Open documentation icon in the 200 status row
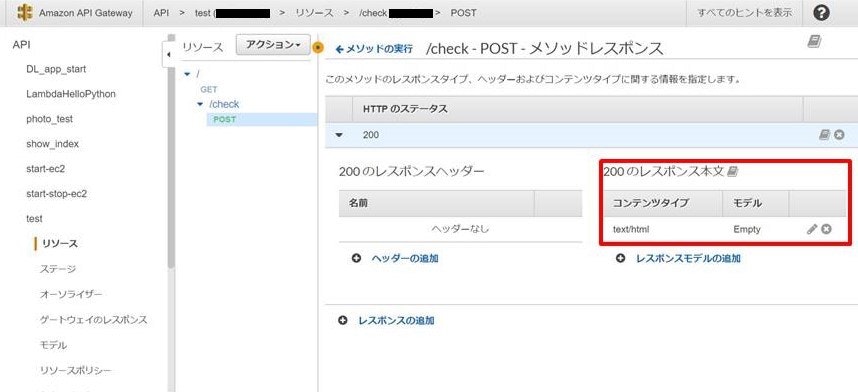Viewport: 858px width, 392px height. (825, 135)
